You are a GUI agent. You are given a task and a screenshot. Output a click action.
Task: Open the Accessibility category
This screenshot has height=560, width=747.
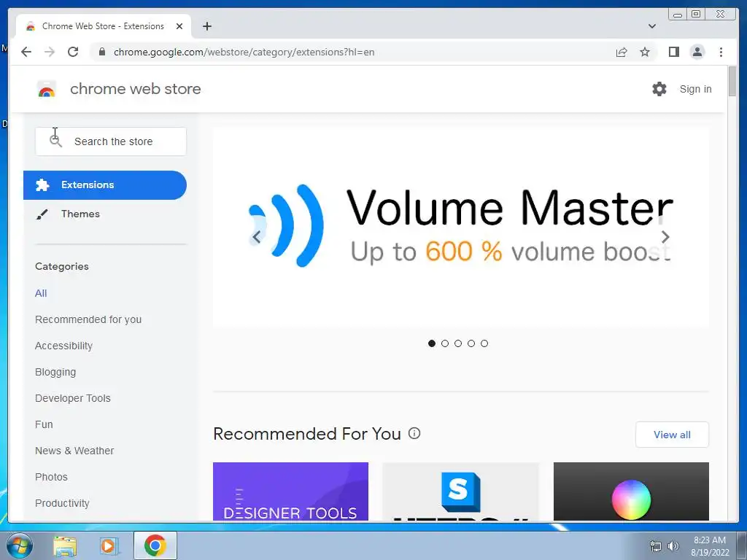coord(64,346)
